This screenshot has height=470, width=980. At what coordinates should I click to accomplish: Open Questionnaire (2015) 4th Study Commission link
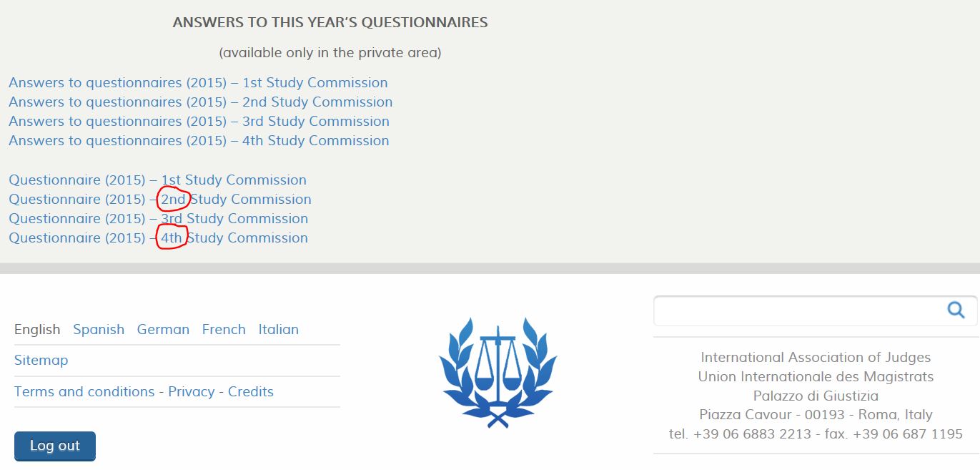pos(158,238)
